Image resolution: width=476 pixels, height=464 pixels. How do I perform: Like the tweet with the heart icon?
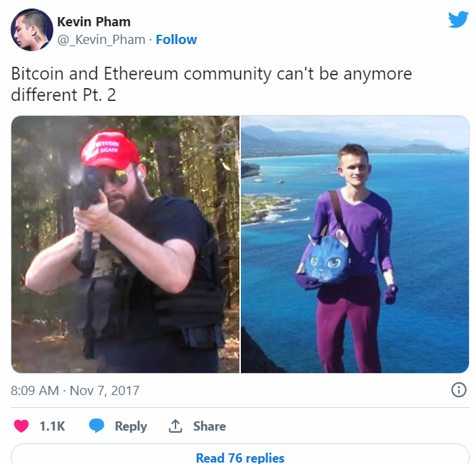pyautogui.click(x=21, y=426)
